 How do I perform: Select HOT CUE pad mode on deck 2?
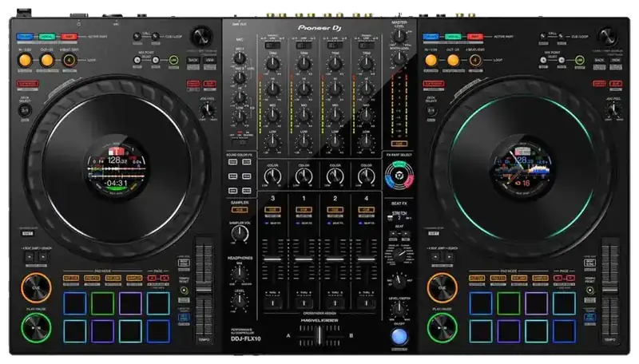pos(477,278)
